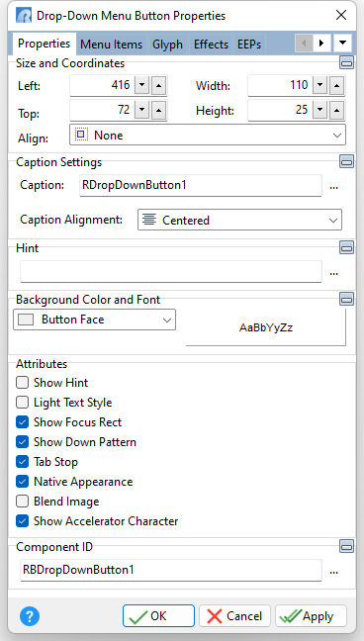
Task: Toggle the Tab Stop checkbox
Action: tap(22, 462)
